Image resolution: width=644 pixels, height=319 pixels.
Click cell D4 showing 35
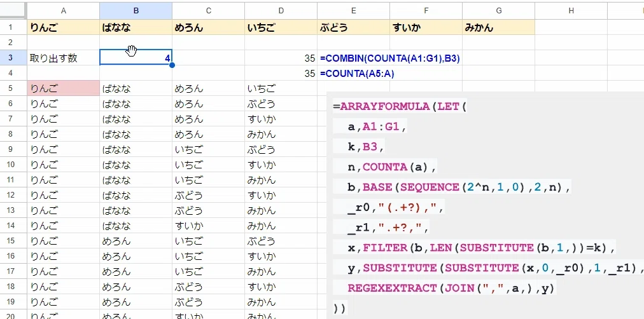click(x=281, y=73)
